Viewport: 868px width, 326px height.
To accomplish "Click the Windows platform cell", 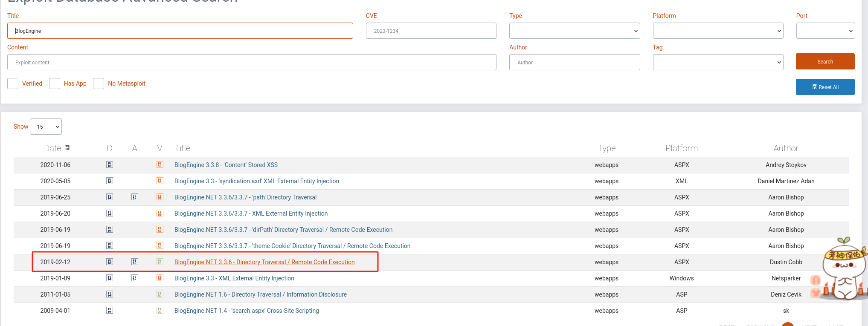I will coord(682,278).
